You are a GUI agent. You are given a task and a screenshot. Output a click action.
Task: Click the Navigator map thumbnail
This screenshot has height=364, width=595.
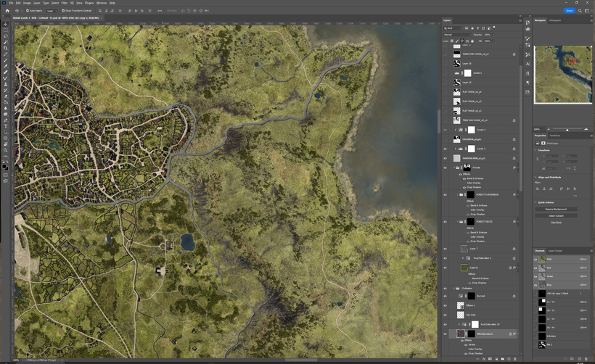click(x=563, y=74)
